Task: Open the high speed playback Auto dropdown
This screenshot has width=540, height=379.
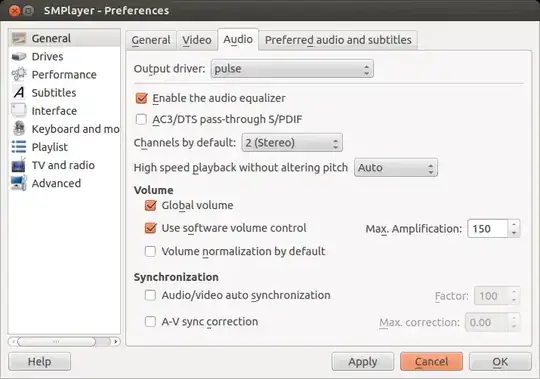Action: (396, 168)
